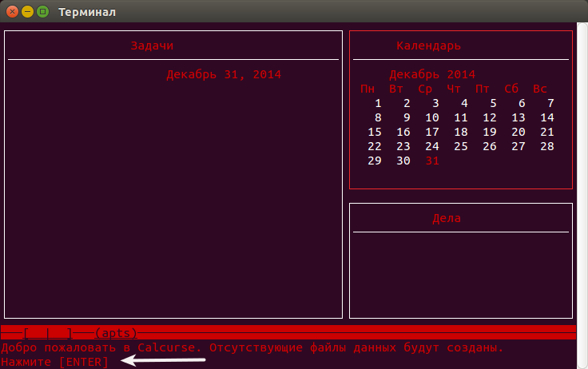Select day 19 in the calendar
588x369 pixels.
490,132
